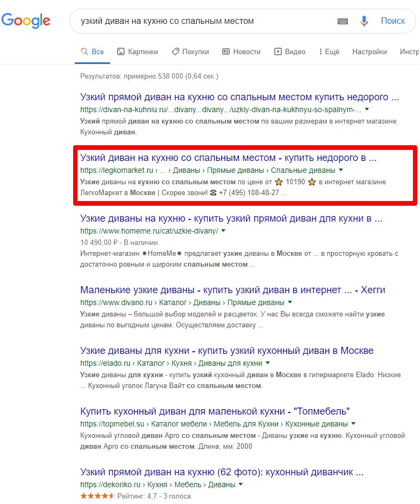This screenshot has height=504, width=420.
Task: Open the Видео tab
Action: 289,51
